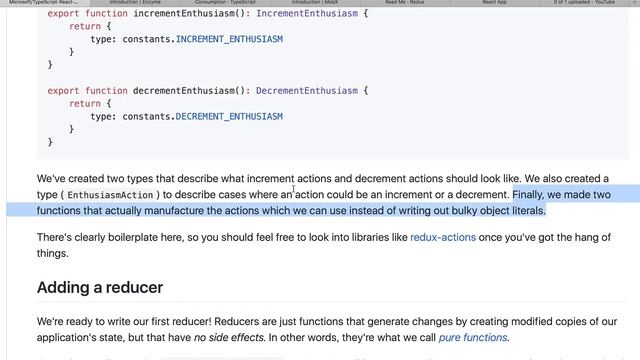Follow the 'pure functions' link
Screen dimensions: 640x360
point(473,338)
